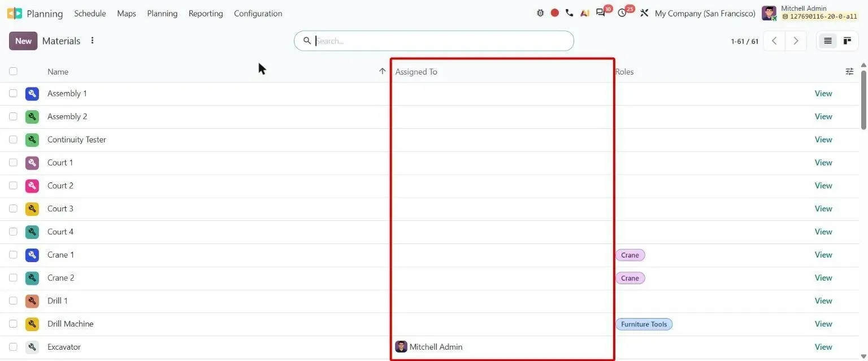Image resolution: width=868 pixels, height=361 pixels.
Task: Click the vertical scrollbar thumb
Action: [863, 99]
